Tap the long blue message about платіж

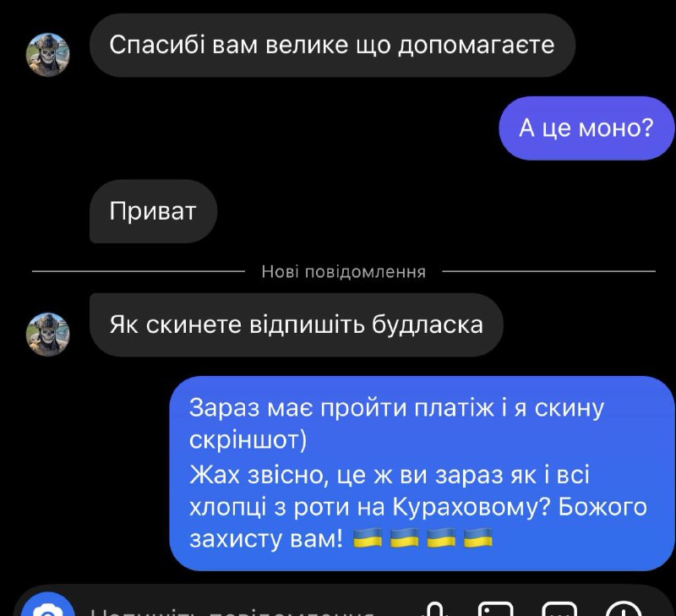coord(422,473)
